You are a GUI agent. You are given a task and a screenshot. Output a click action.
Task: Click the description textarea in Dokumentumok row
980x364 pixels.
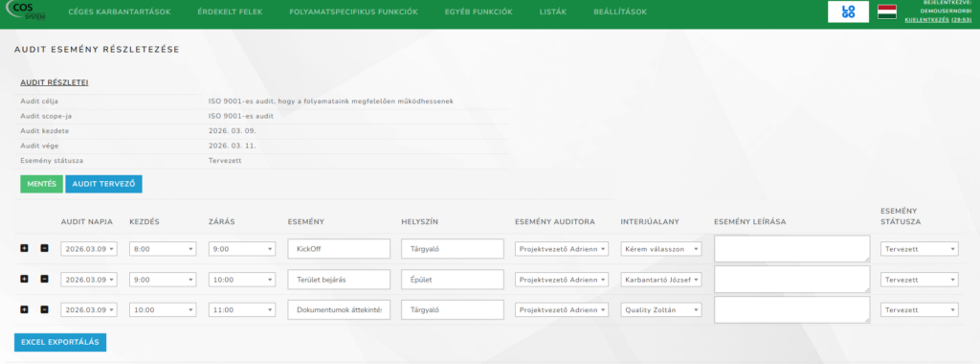[x=791, y=309]
